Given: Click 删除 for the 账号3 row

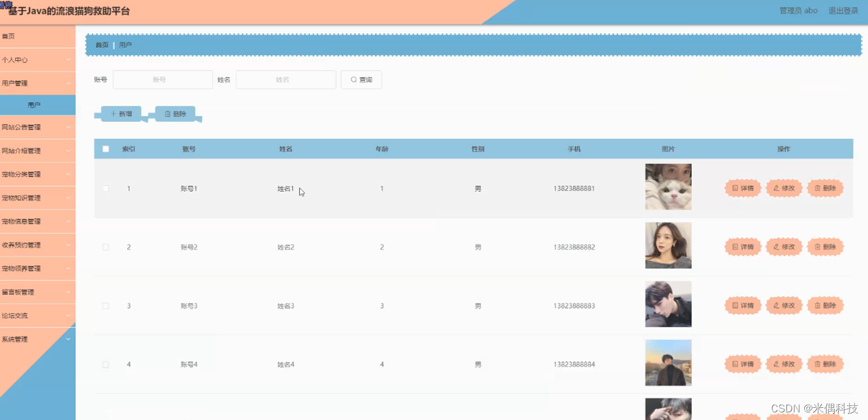Looking at the screenshot, I should click(825, 305).
